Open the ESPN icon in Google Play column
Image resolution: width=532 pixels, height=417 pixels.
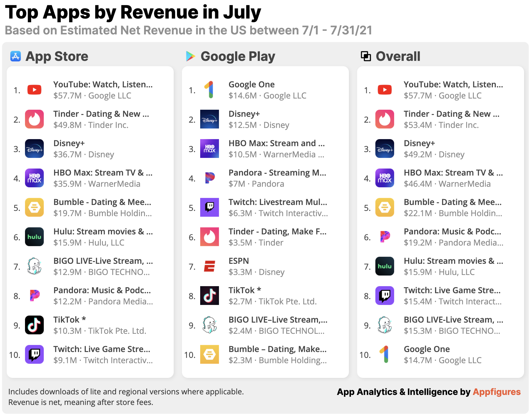point(209,266)
